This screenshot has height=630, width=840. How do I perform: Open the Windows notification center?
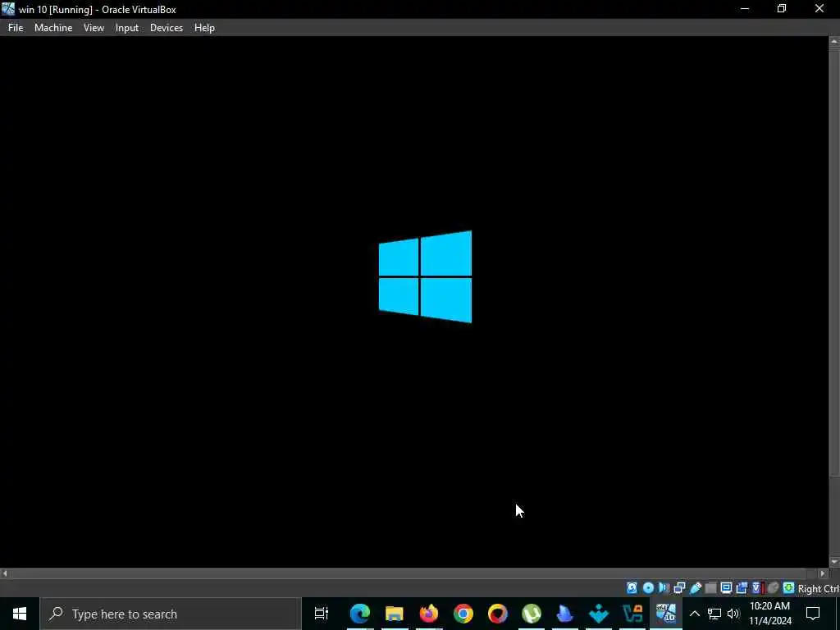[x=813, y=614]
